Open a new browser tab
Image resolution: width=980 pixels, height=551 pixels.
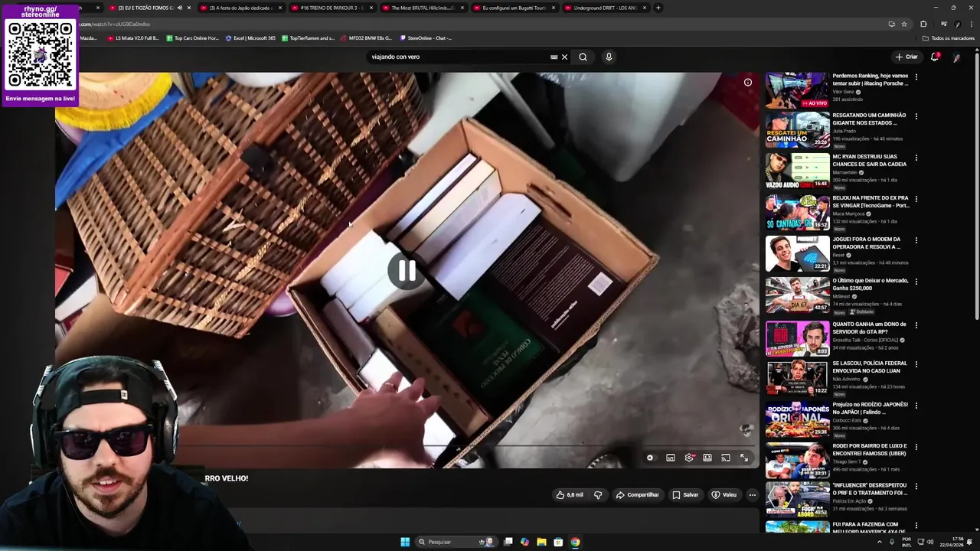tap(658, 8)
